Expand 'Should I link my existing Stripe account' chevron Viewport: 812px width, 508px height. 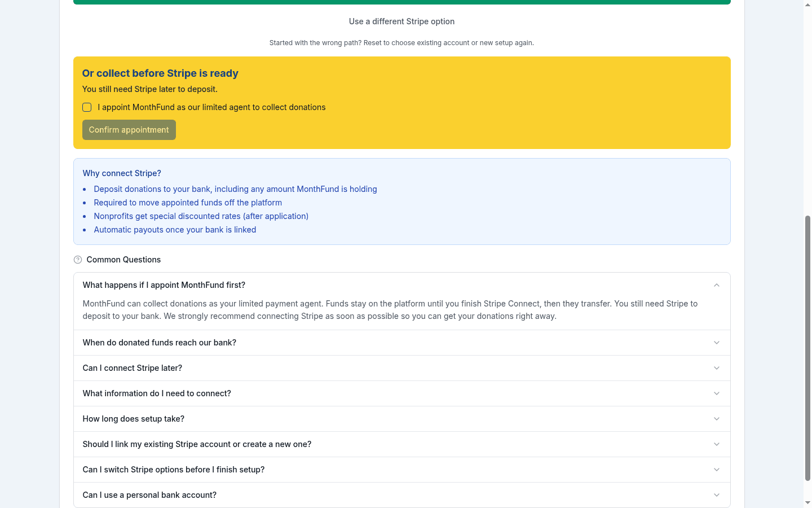pyautogui.click(x=717, y=444)
